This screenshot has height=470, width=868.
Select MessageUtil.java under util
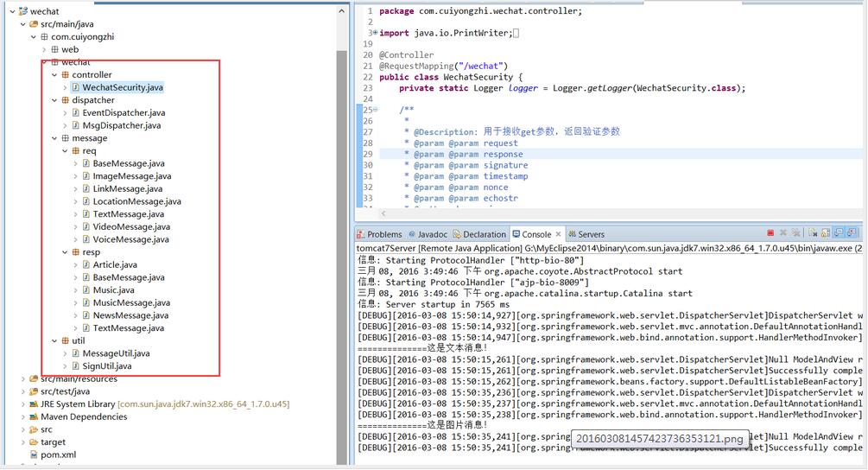click(x=116, y=353)
